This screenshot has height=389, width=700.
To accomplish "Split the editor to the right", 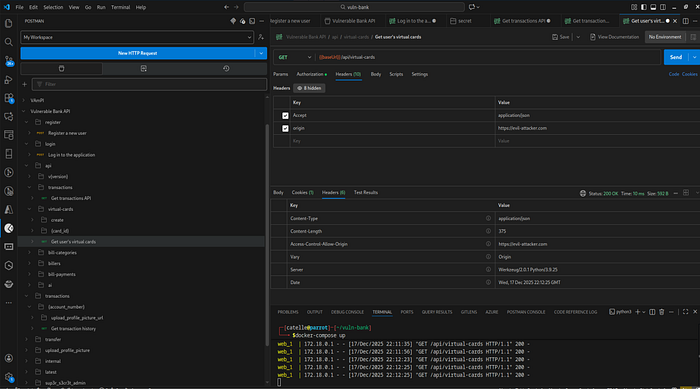I will coord(686,21).
